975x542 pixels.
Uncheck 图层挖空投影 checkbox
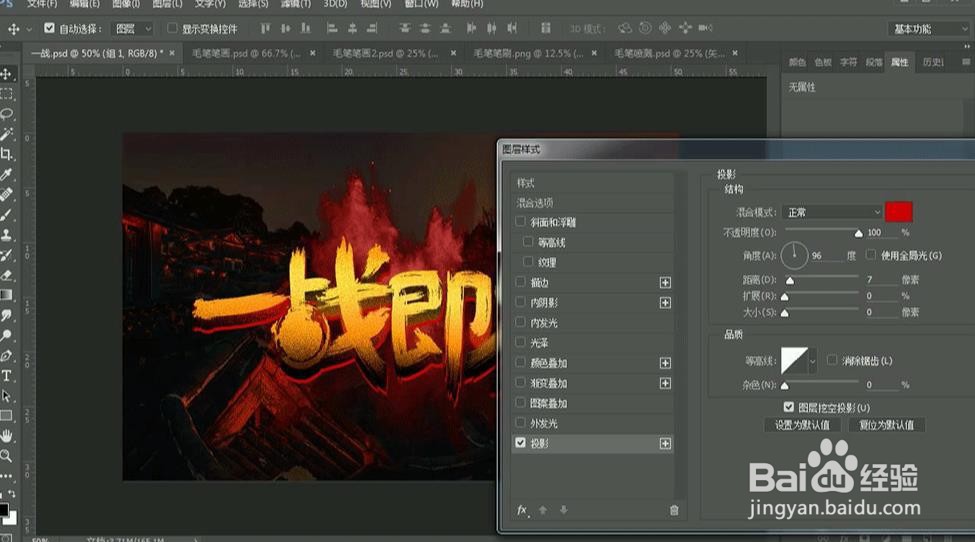(788, 407)
